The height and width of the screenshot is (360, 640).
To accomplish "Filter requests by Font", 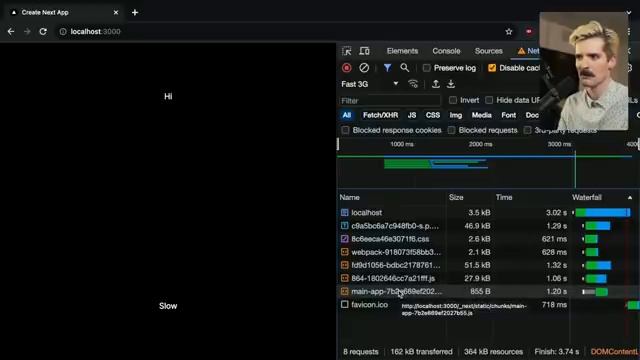I will 509,115.
